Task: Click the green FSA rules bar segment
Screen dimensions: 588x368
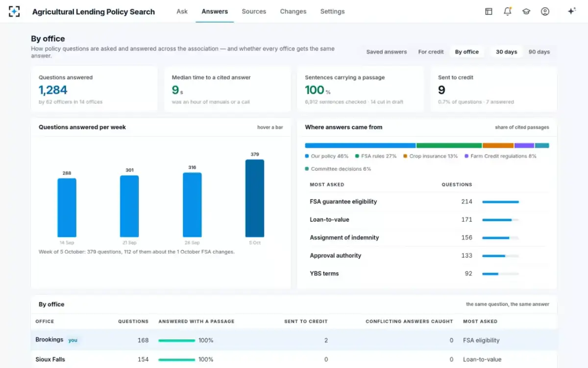Action: (449, 146)
